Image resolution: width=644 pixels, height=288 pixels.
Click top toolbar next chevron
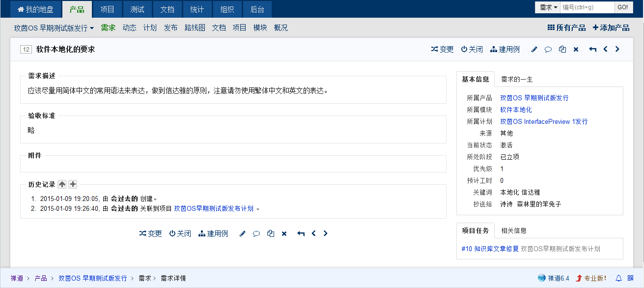click(x=617, y=50)
